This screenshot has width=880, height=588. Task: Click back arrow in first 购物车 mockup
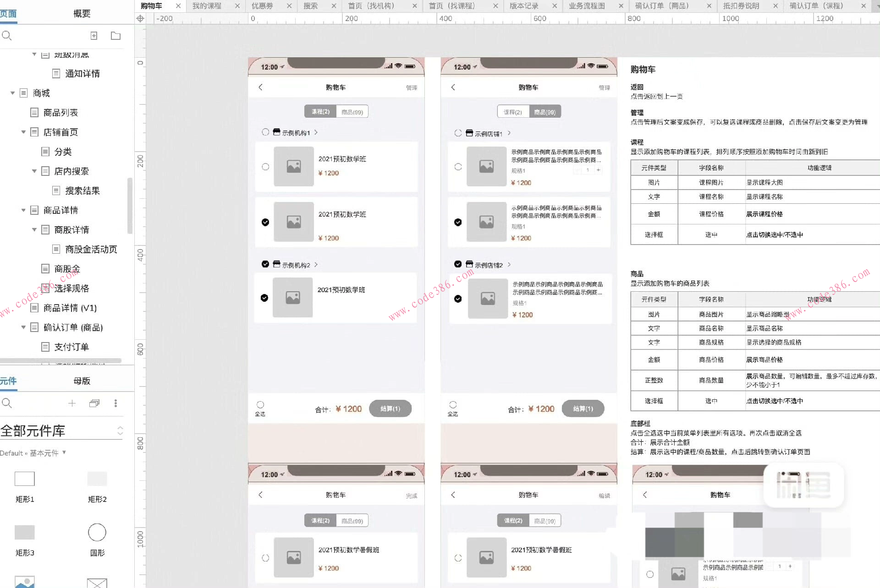pos(260,87)
